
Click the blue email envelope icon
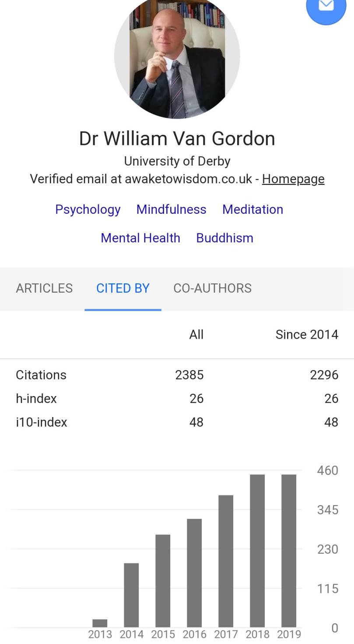326,6
